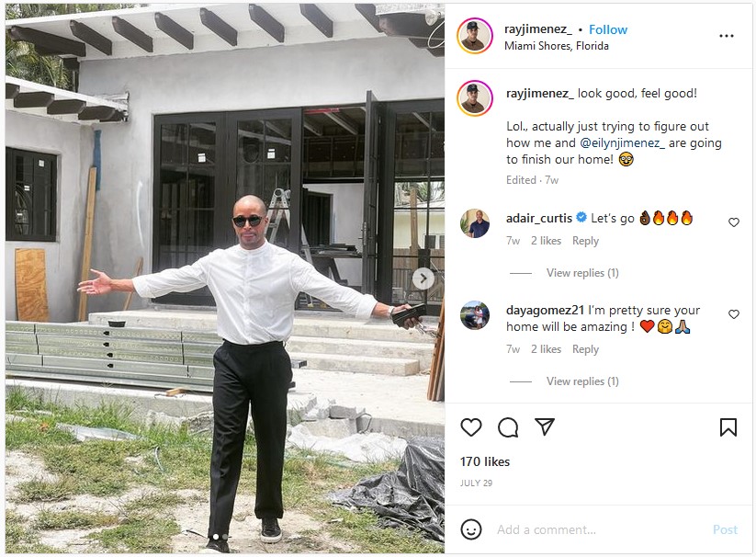The image size is (756, 557).
Task: Focus the Add a comment field
Action: pyautogui.click(x=598, y=529)
